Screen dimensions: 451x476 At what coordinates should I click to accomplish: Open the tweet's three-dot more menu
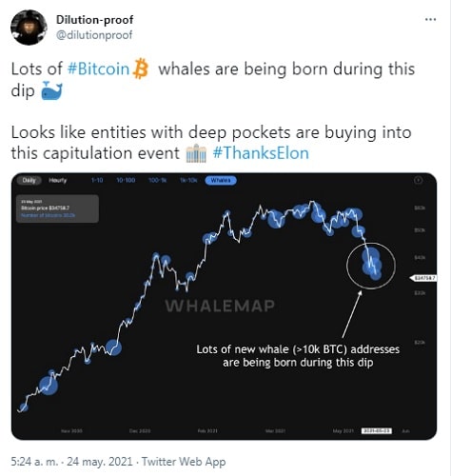[x=430, y=20]
